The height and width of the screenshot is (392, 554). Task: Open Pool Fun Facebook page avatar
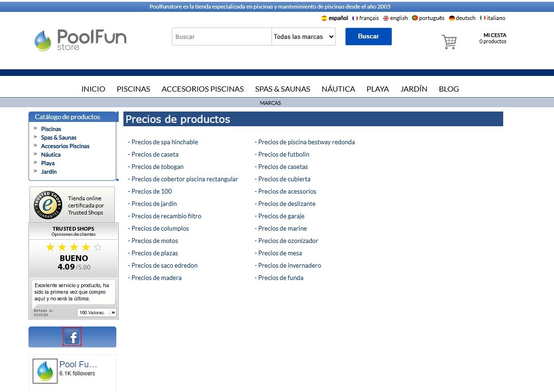[x=45, y=371]
